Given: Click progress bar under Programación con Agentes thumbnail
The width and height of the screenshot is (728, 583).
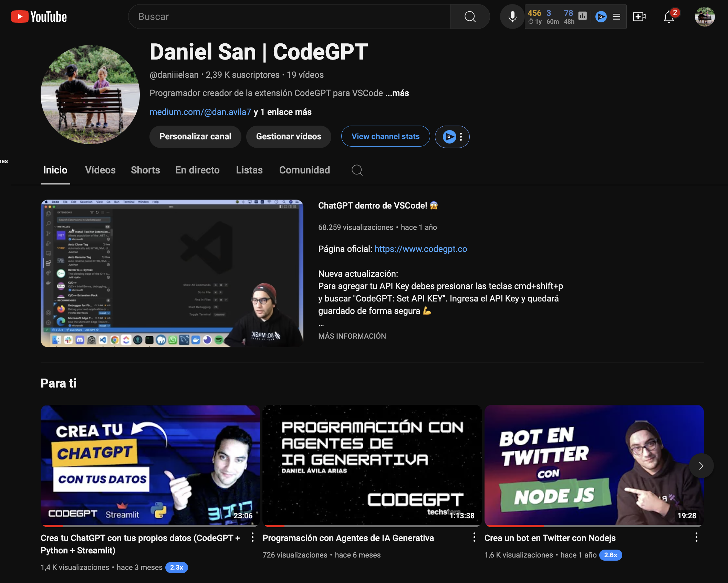Looking at the screenshot, I should click(372, 526).
